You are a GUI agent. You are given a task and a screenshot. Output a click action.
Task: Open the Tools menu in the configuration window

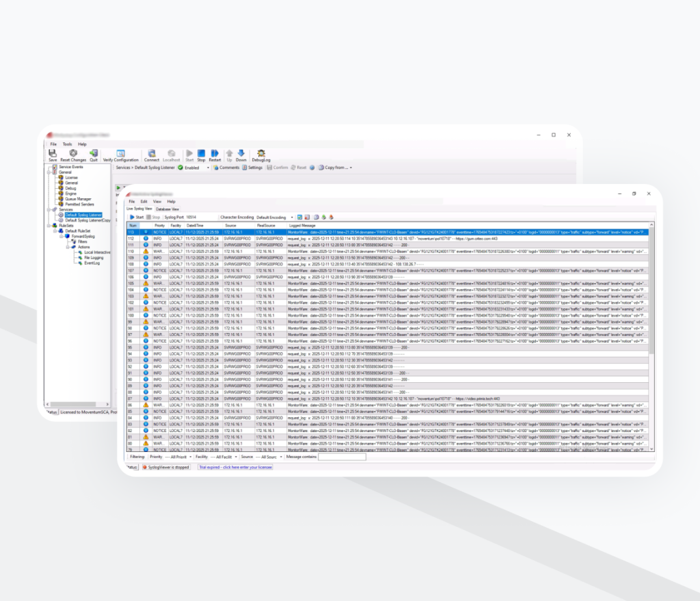[x=67, y=144]
